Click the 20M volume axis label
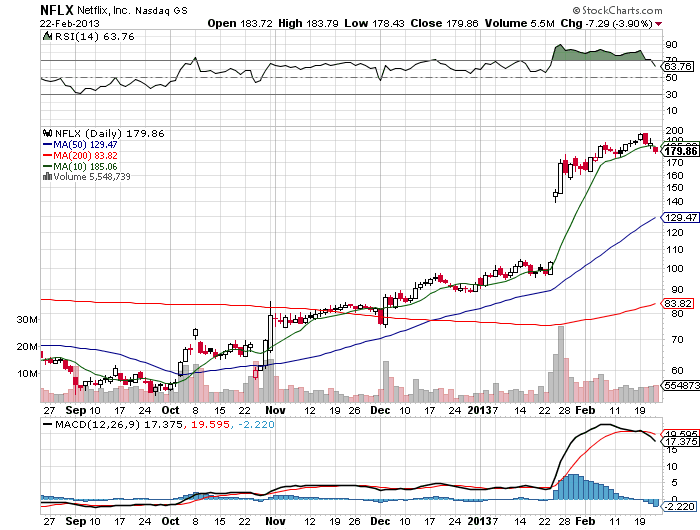Screen dimensions: 700x530 coord(27,346)
